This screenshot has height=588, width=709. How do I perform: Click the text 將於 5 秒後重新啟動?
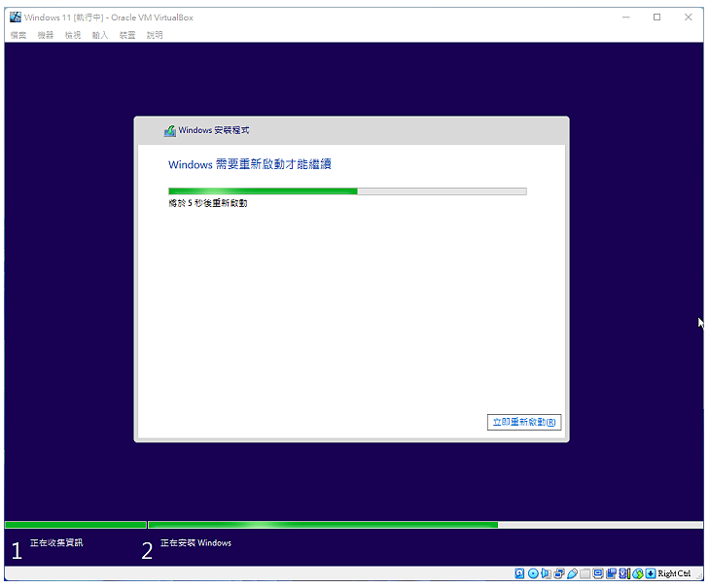[x=208, y=203]
